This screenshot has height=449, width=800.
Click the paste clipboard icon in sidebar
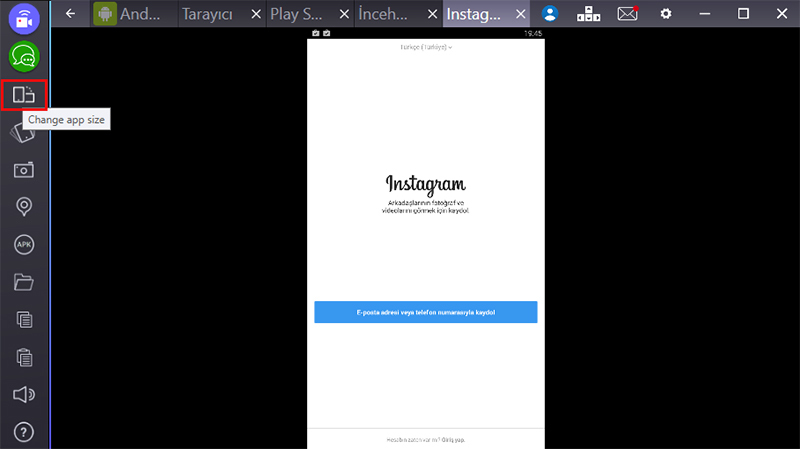[x=24, y=357]
